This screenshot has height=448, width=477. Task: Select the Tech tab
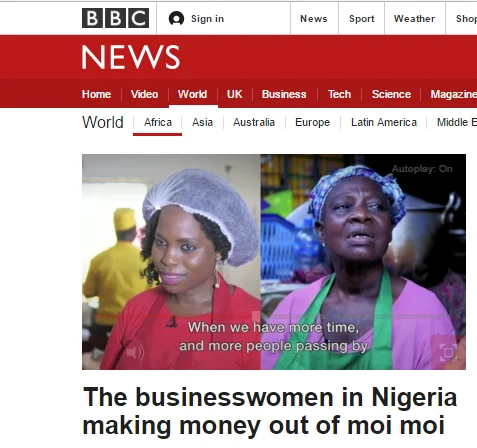pos(339,94)
